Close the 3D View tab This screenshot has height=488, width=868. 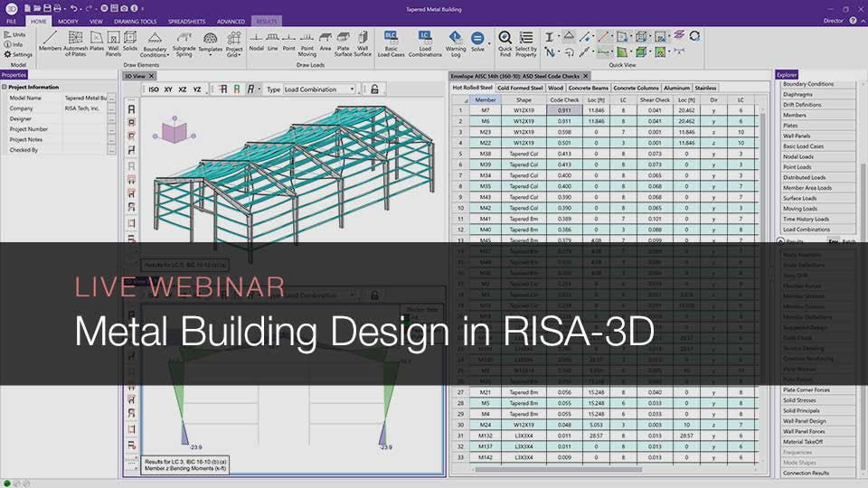(150, 76)
